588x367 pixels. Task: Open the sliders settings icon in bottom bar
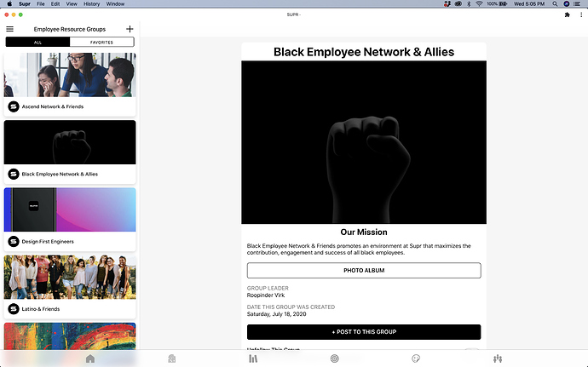[498, 358]
